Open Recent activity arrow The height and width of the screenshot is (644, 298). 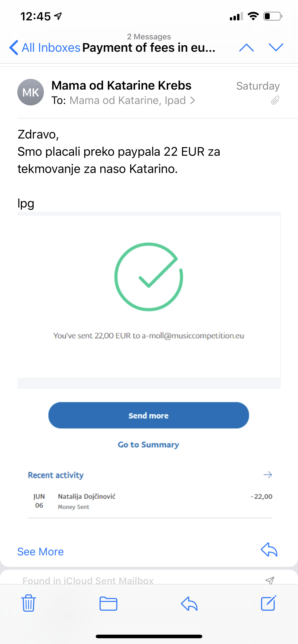coord(268,475)
